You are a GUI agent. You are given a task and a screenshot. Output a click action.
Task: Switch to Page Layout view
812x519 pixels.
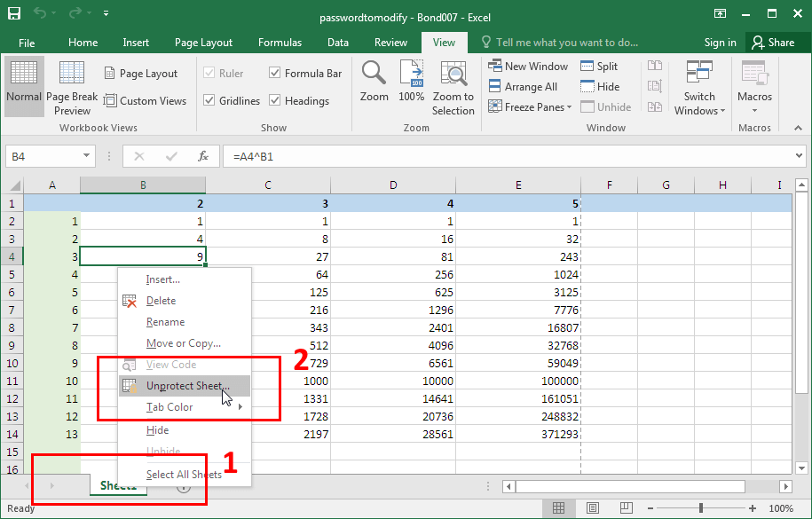[141, 74]
